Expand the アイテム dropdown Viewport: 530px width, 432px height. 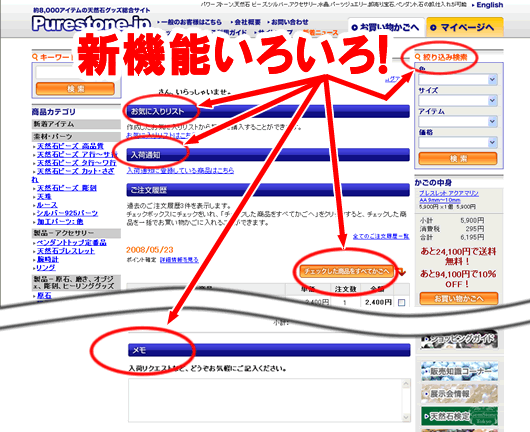[x=458, y=122]
